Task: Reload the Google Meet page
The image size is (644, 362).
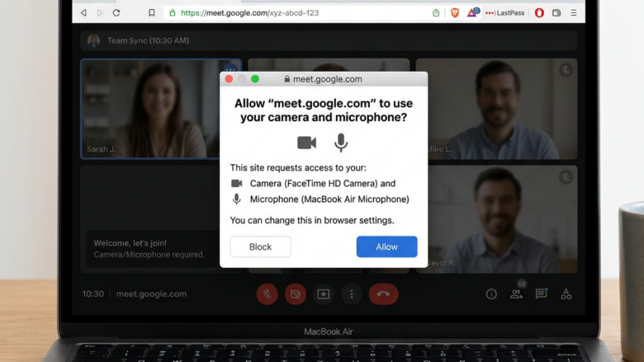Action: click(116, 12)
